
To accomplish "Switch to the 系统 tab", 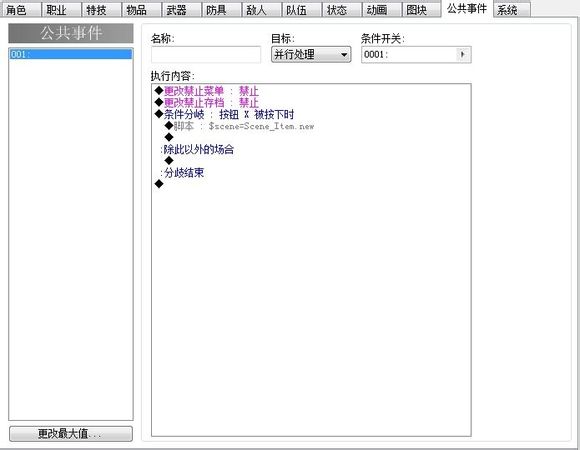I will pyautogui.click(x=512, y=10).
